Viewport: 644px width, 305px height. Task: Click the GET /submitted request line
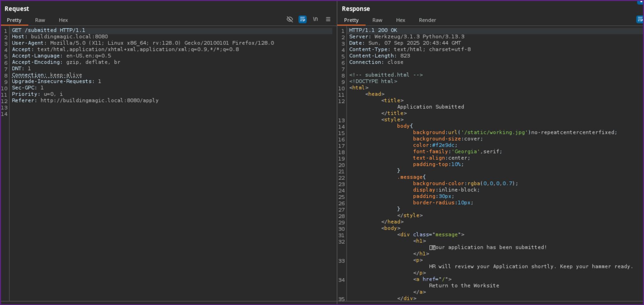[49, 30]
